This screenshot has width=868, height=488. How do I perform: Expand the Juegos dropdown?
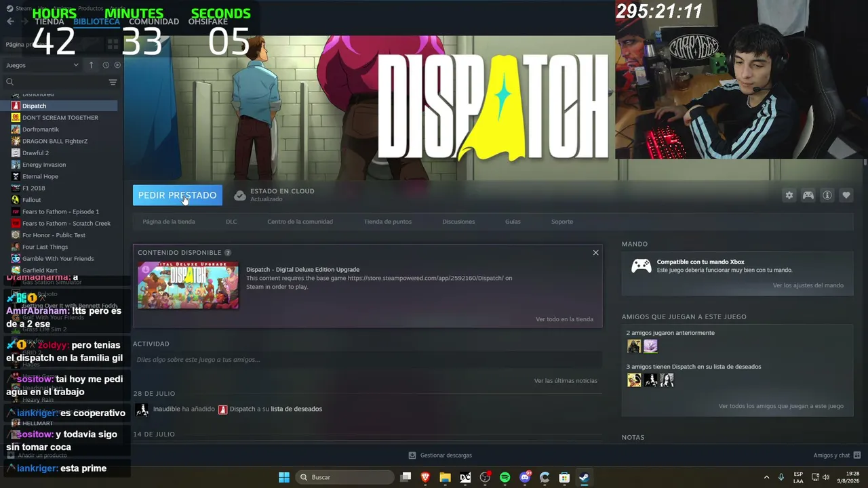pyautogui.click(x=42, y=65)
